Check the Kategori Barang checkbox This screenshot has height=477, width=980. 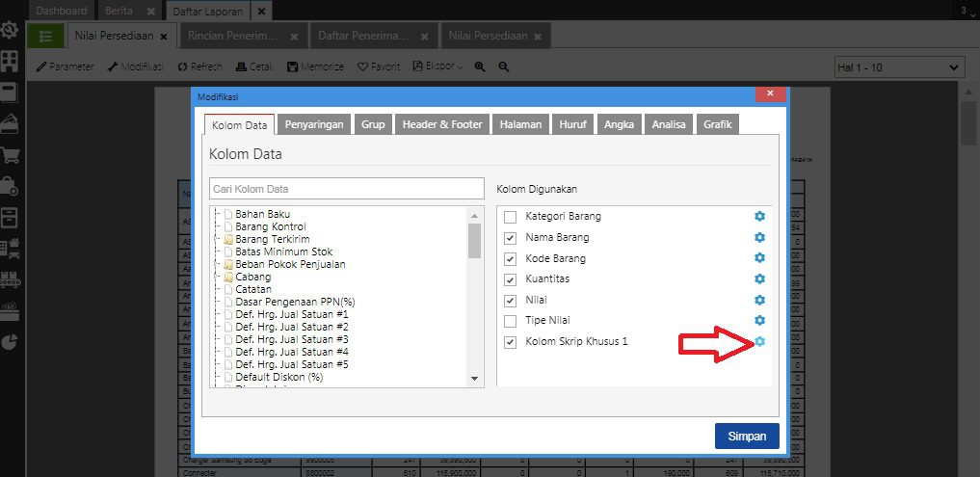[x=511, y=217]
